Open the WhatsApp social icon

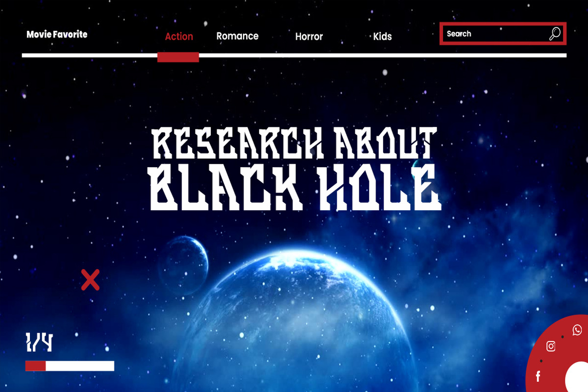tap(577, 330)
